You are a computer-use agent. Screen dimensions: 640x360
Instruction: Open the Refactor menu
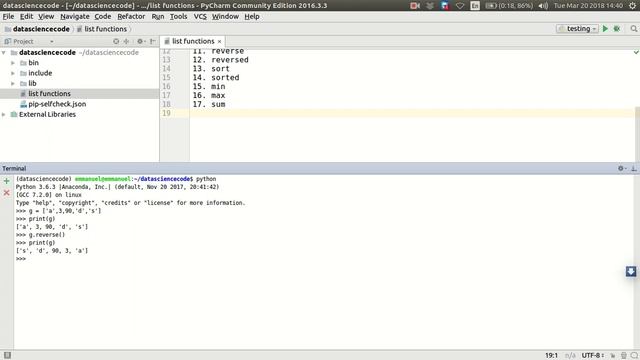(131, 16)
